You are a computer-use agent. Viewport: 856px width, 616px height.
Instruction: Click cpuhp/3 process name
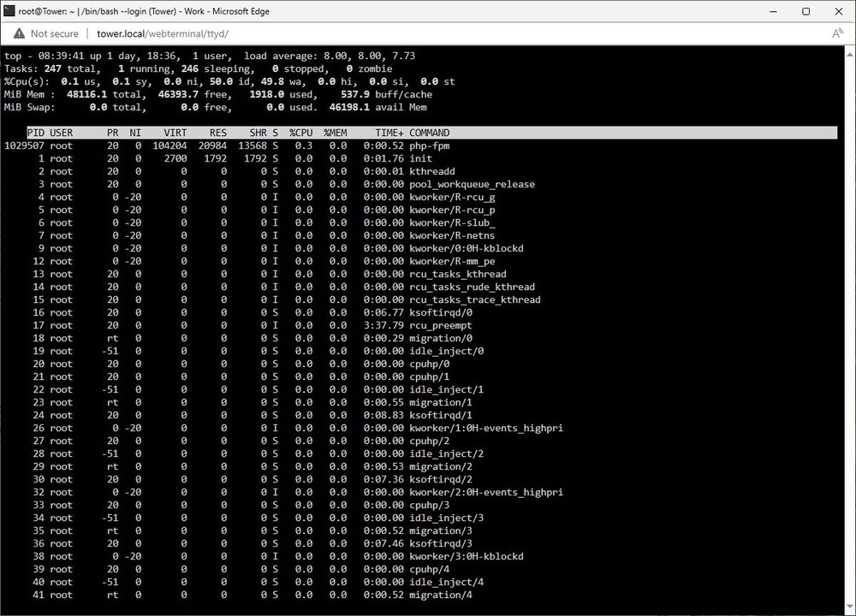430,506
